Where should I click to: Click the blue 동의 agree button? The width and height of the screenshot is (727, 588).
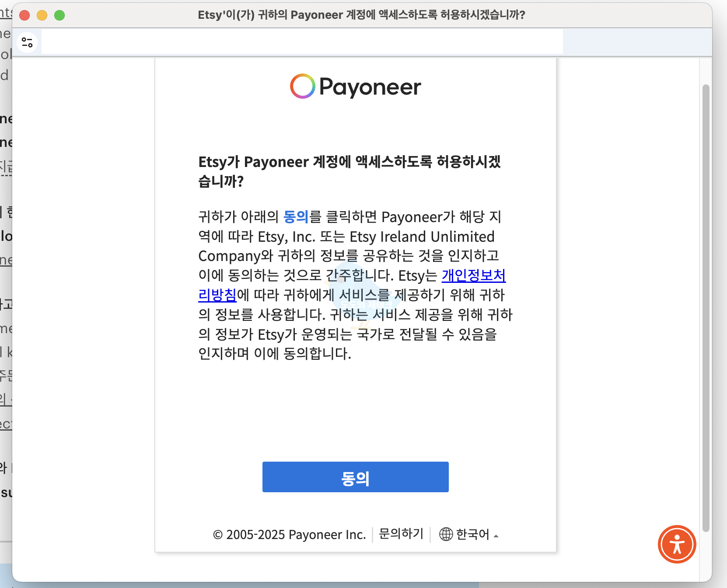[355, 477]
